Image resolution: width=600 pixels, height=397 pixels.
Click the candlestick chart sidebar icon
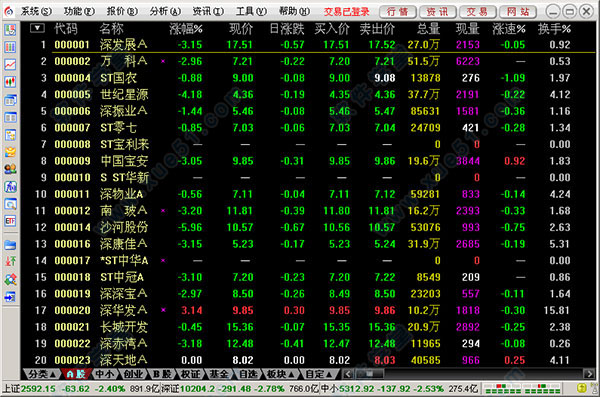(x=10, y=81)
